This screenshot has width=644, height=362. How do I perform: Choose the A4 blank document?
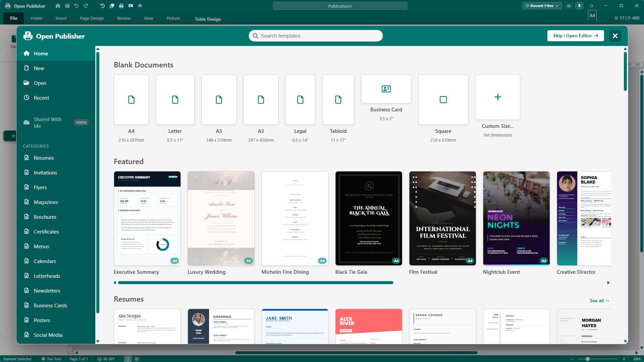(131, 100)
